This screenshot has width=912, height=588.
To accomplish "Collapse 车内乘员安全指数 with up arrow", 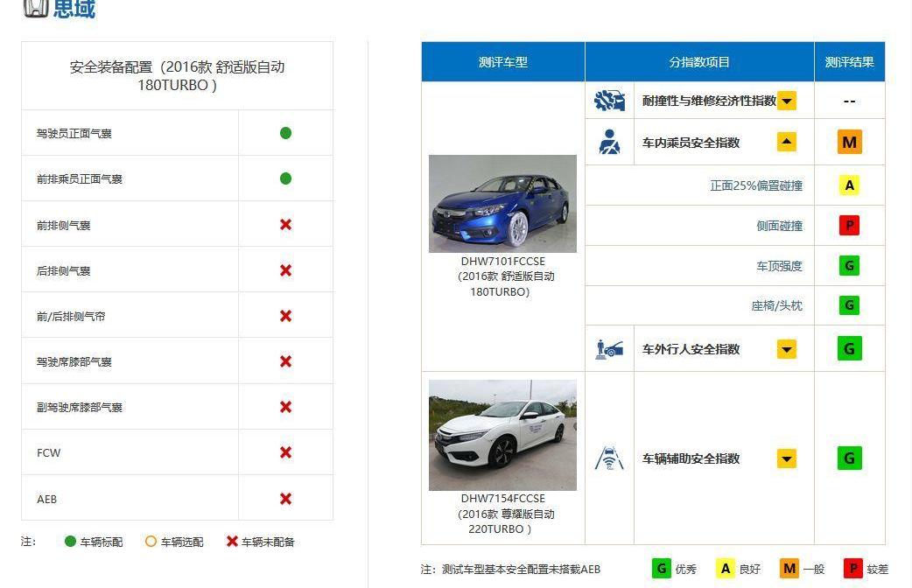I will (786, 142).
